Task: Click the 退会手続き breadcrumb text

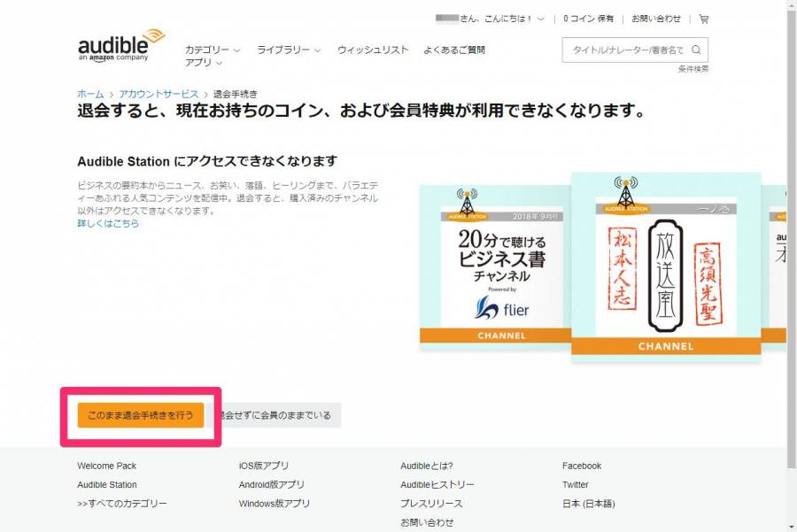Action: pos(235,94)
